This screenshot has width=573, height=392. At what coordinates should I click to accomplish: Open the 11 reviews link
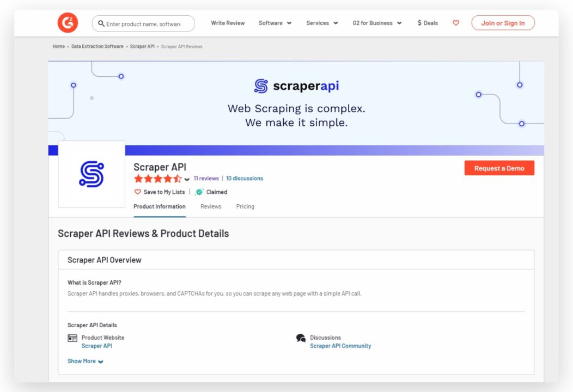tap(206, 178)
